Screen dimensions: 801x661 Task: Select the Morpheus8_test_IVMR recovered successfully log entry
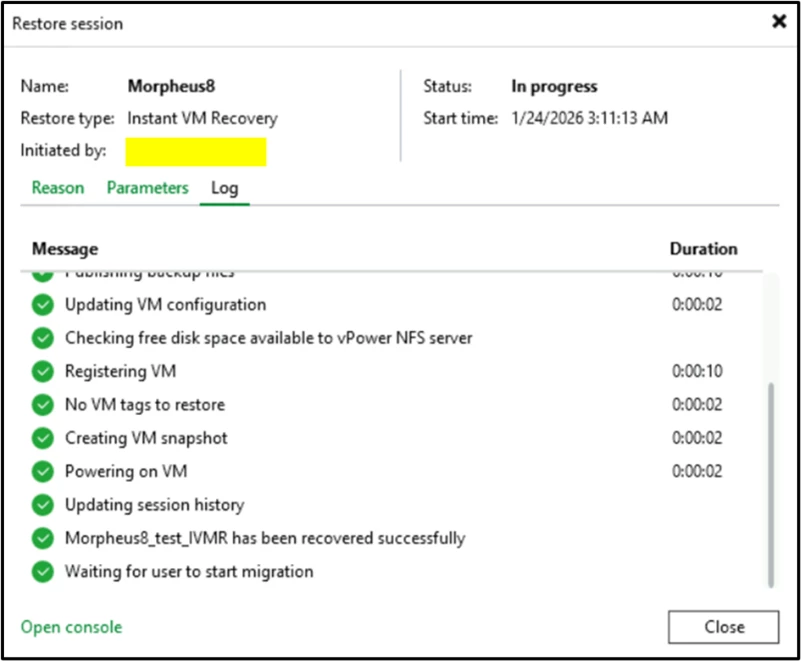click(265, 538)
